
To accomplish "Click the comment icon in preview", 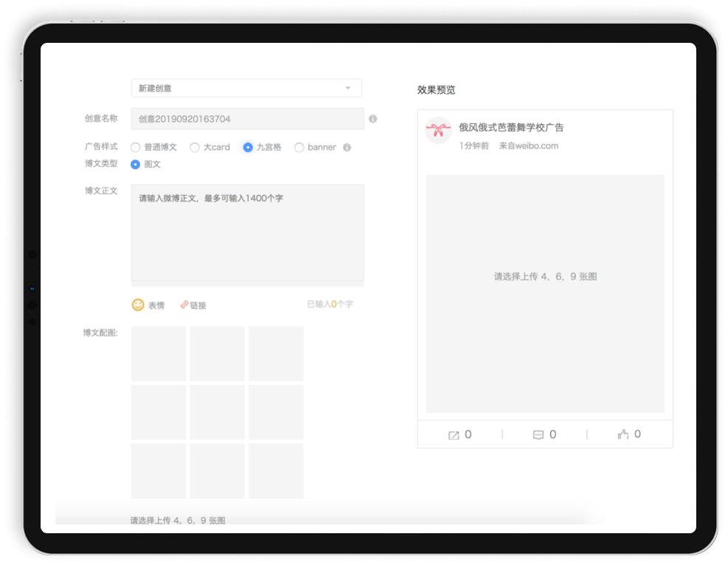I will (x=538, y=435).
